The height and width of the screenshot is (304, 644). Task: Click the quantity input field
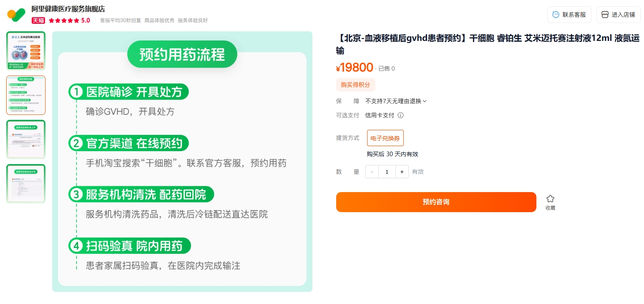(x=387, y=171)
